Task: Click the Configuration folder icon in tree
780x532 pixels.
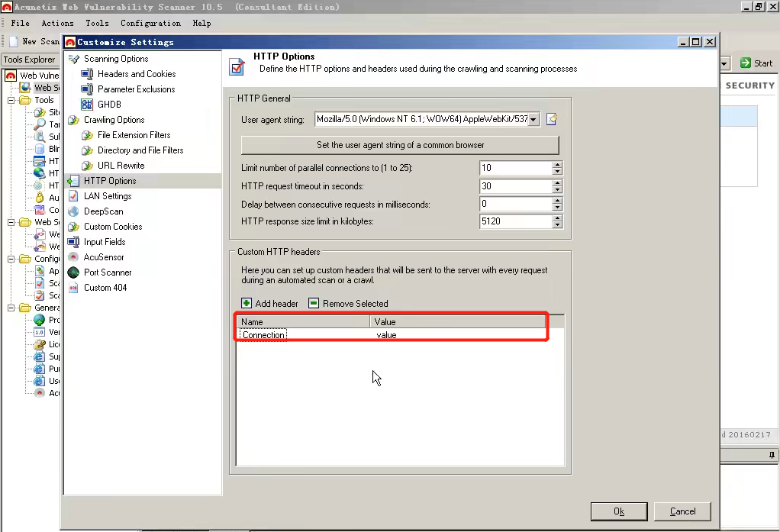Action: (x=25, y=259)
